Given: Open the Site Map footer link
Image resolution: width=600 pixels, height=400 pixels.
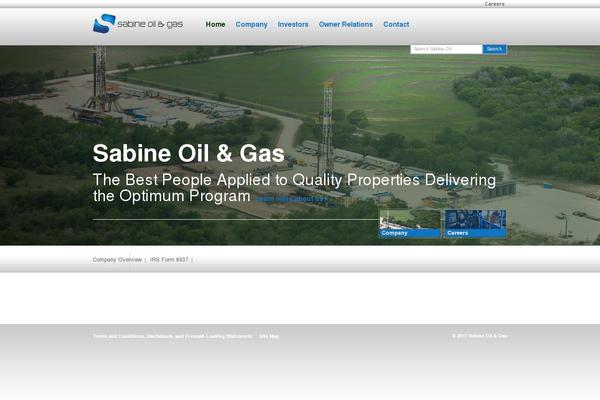Looking at the screenshot, I should pyautogui.click(x=269, y=336).
